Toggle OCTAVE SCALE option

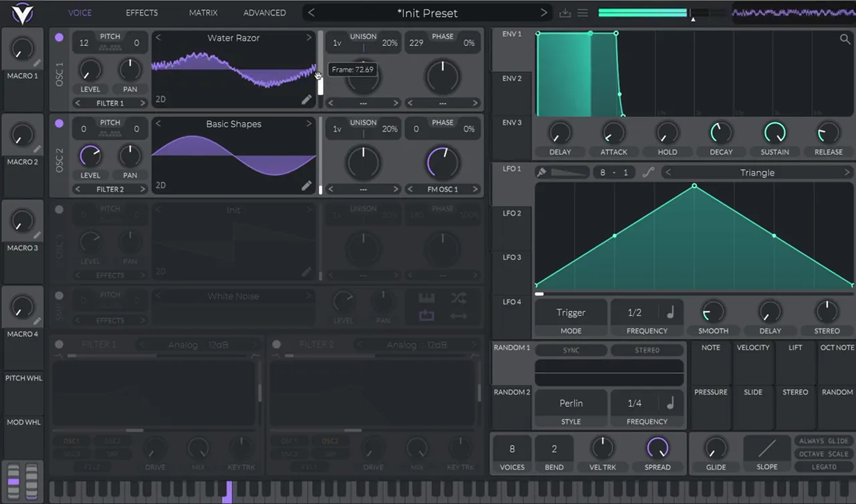pyautogui.click(x=823, y=454)
